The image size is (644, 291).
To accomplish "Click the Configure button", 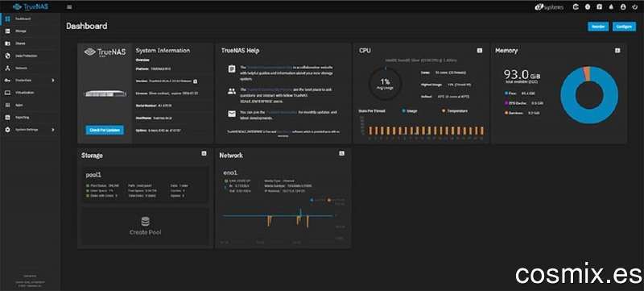I will pos(624,27).
